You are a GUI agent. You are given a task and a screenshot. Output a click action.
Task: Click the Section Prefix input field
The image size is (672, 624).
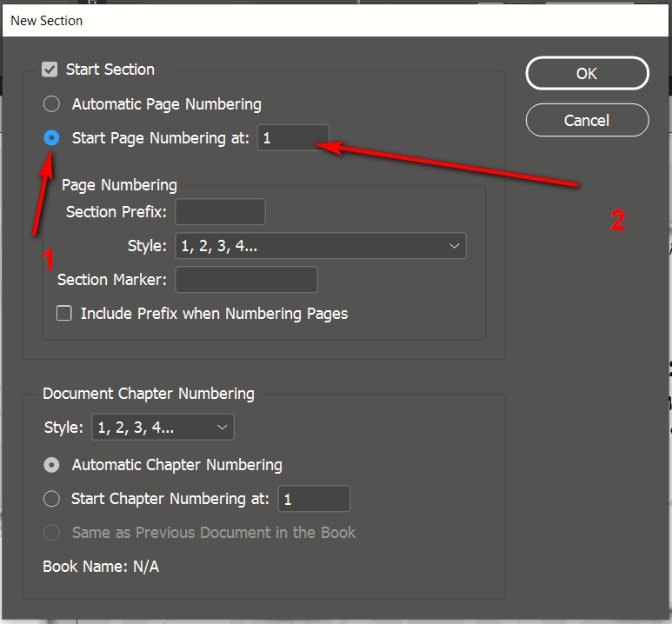click(220, 212)
